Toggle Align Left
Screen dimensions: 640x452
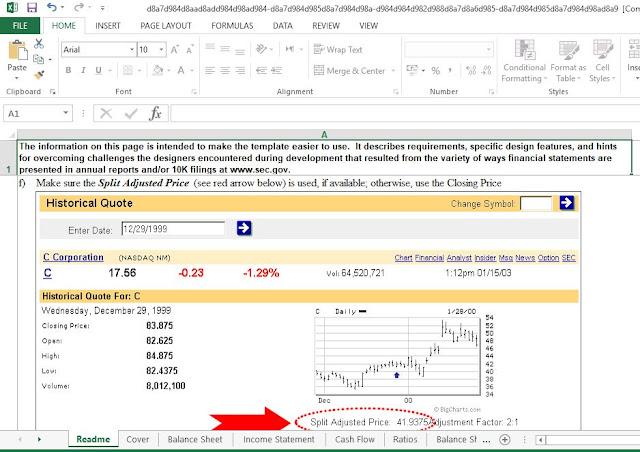tap(210, 71)
